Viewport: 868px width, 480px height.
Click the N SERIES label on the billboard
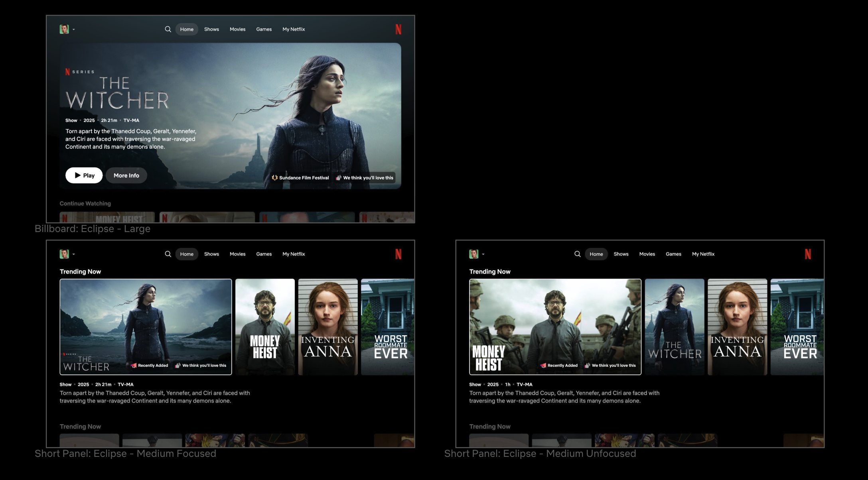[x=80, y=72]
